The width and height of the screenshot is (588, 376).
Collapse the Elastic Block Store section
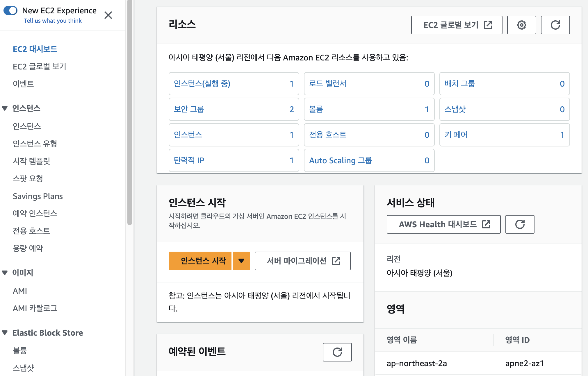point(5,333)
